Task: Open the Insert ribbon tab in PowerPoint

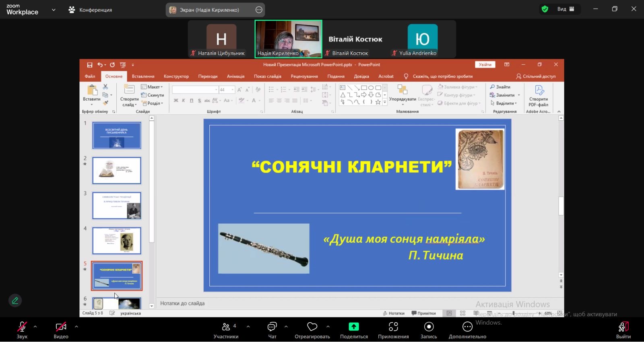Action: 143,76
